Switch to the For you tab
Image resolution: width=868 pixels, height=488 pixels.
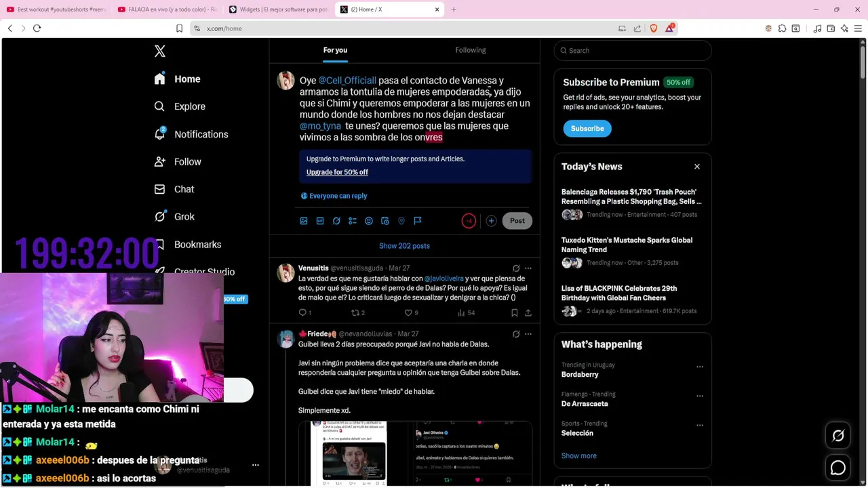pos(335,50)
